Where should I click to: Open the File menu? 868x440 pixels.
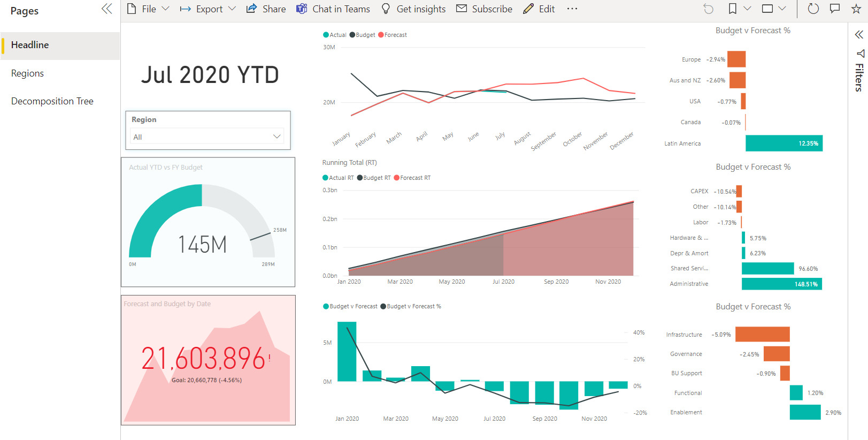148,9
